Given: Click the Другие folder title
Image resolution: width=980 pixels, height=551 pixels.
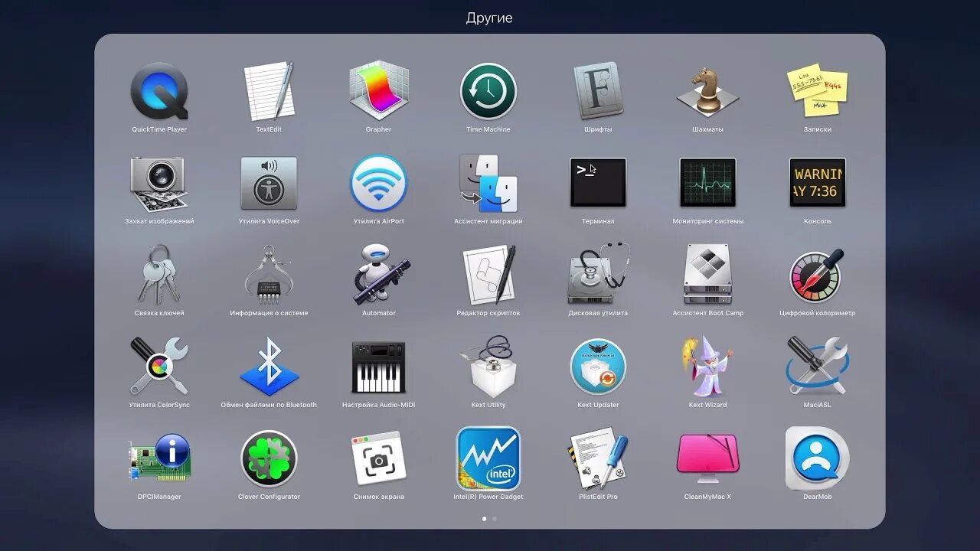Looking at the screenshot, I should coord(489,18).
